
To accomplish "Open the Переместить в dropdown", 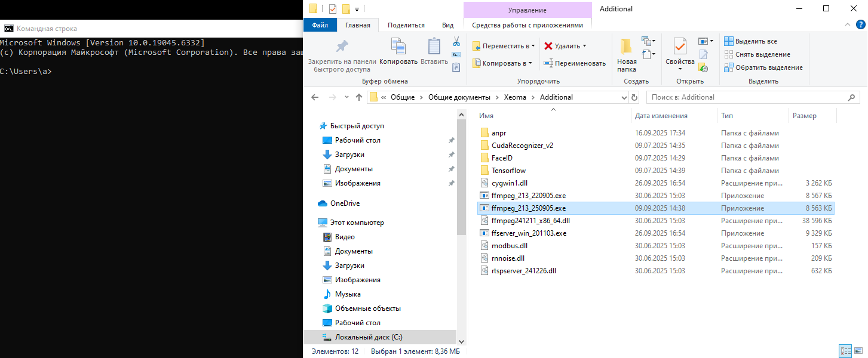I will [x=505, y=45].
